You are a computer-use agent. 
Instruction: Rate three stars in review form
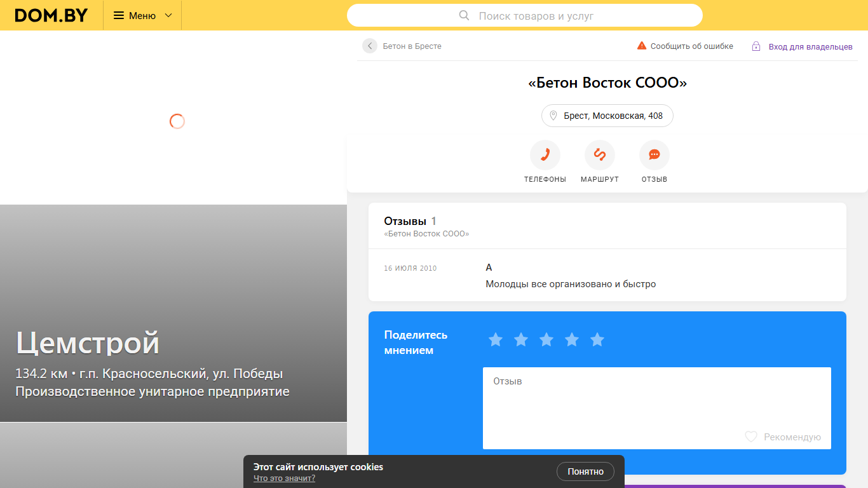(546, 340)
